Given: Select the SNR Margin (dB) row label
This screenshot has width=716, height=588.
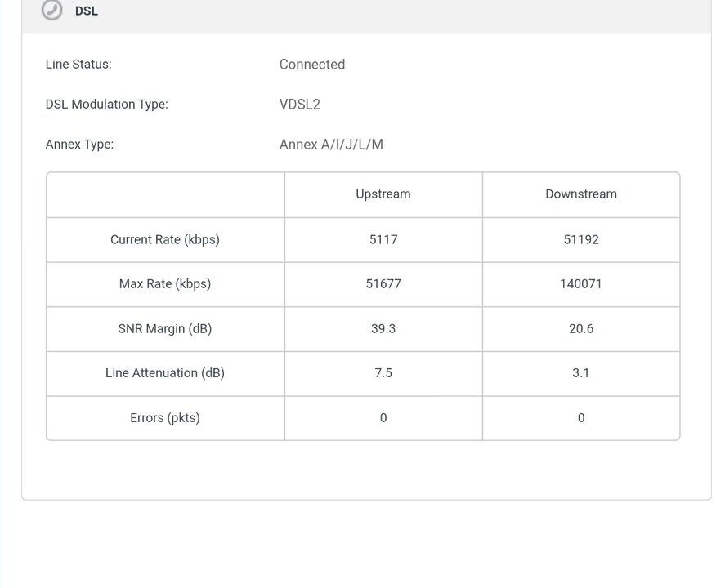Looking at the screenshot, I should point(165,329).
